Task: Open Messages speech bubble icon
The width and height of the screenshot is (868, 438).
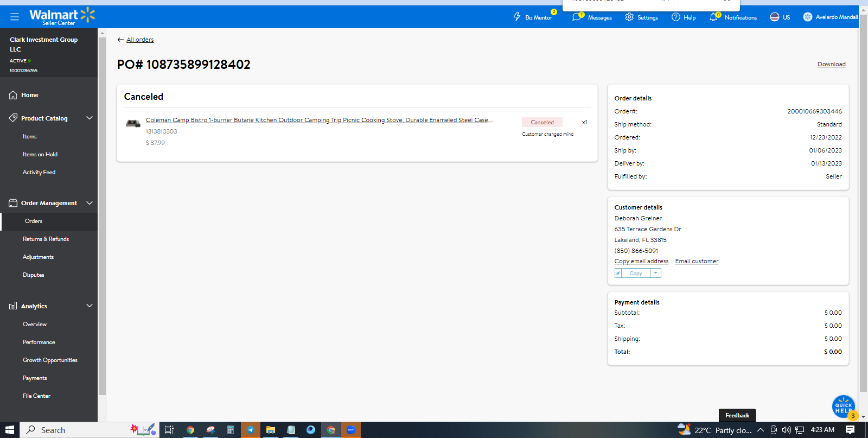Action: click(577, 17)
